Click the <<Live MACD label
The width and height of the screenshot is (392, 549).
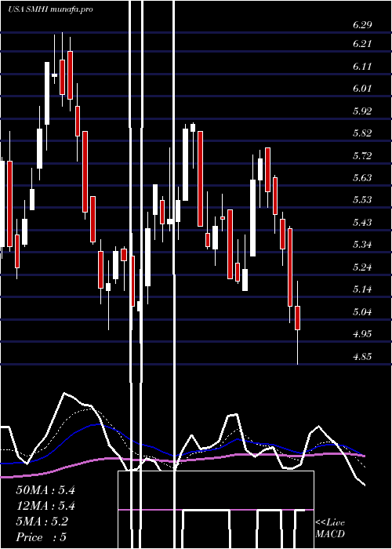[x=330, y=529]
